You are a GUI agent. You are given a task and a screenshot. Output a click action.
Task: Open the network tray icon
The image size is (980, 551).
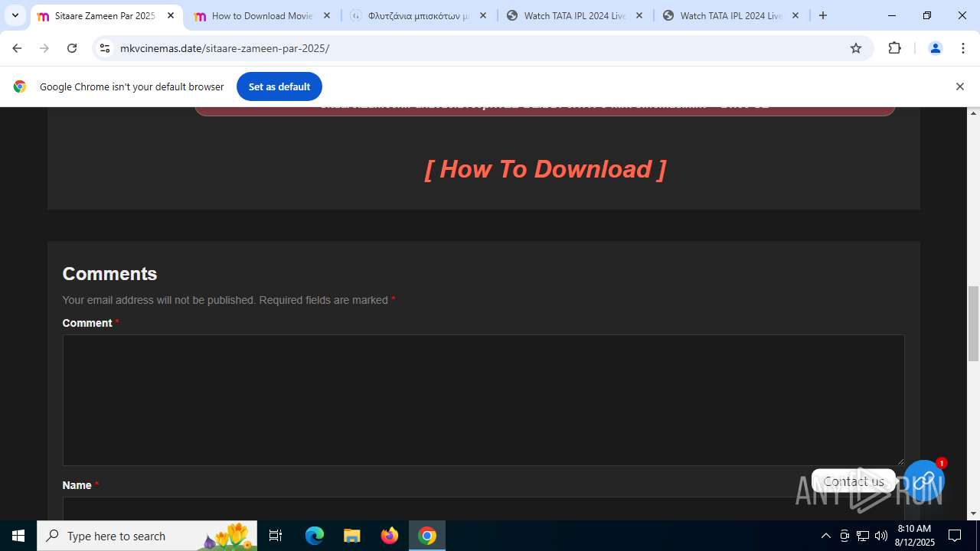click(x=863, y=536)
